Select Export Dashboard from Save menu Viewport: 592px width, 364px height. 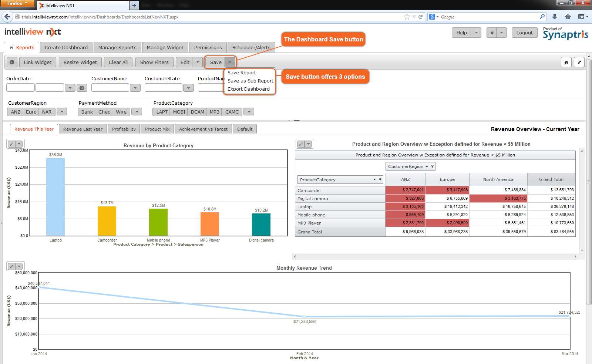(x=248, y=89)
